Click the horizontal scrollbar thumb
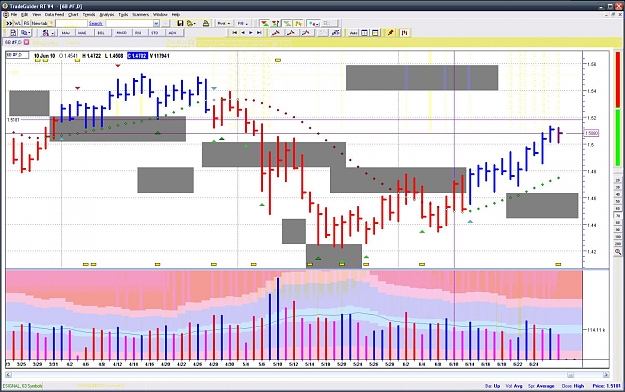Viewport: 625px width, 392px height. [x=570, y=375]
